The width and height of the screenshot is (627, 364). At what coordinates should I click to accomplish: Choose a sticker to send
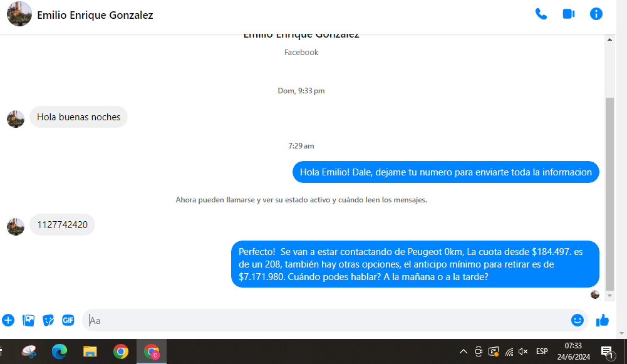point(48,320)
